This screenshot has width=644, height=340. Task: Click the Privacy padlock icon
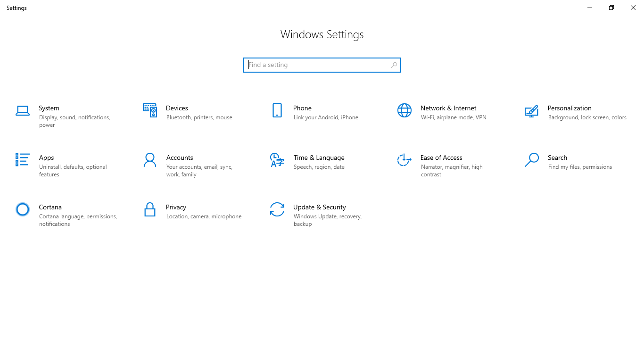click(150, 209)
